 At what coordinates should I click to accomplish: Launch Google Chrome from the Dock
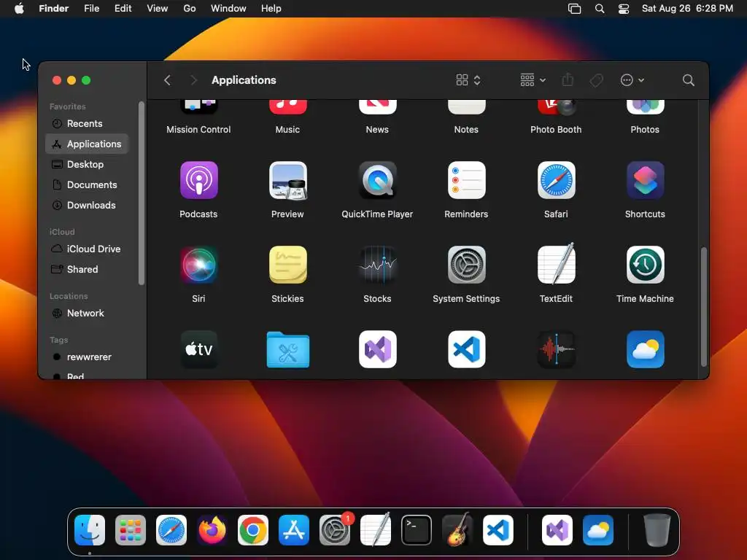pos(253,530)
